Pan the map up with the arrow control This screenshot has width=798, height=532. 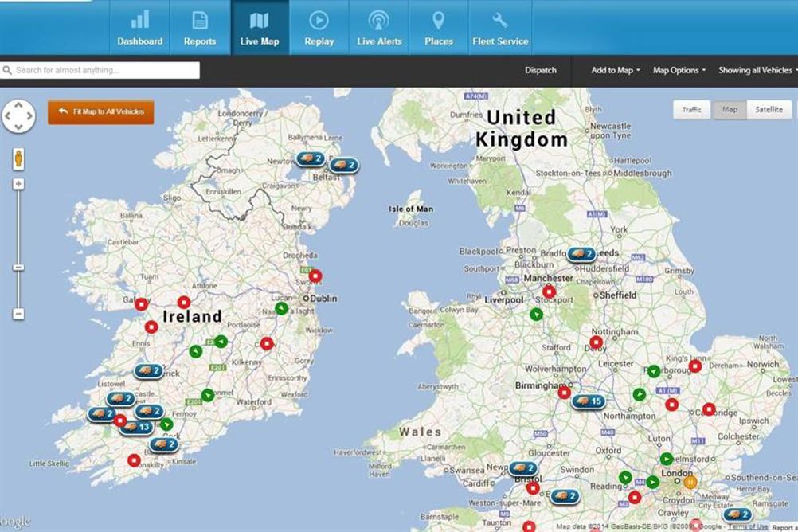click(18, 105)
